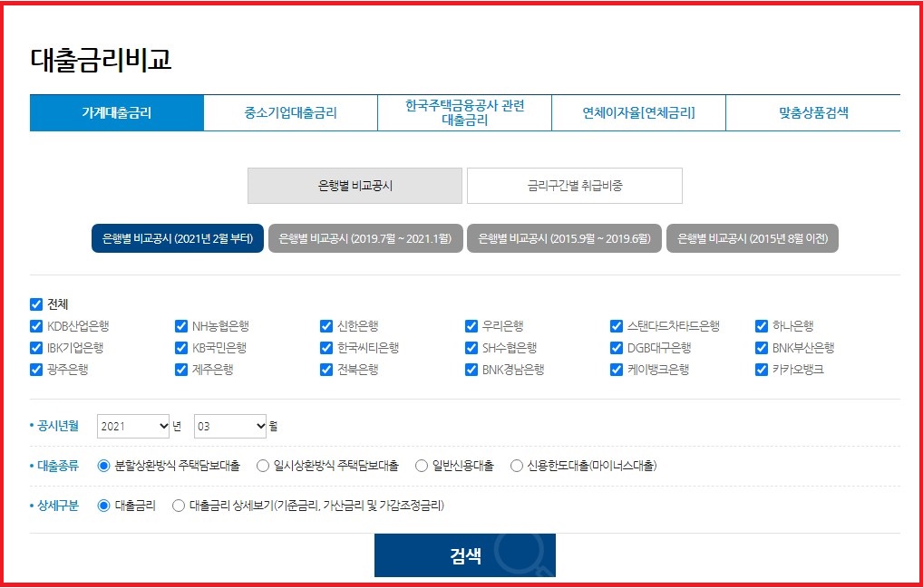Toggle 케이뱅크은행 checkbox

617,370
